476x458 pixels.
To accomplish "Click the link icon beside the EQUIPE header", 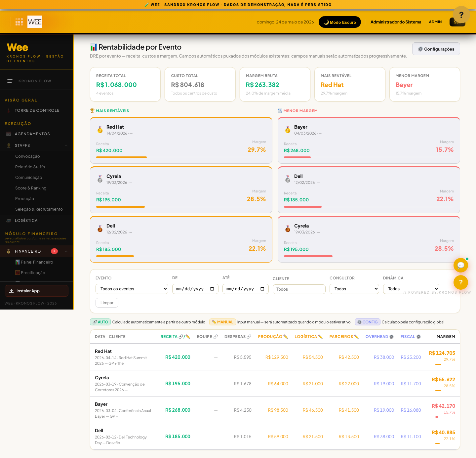I will (216, 337).
